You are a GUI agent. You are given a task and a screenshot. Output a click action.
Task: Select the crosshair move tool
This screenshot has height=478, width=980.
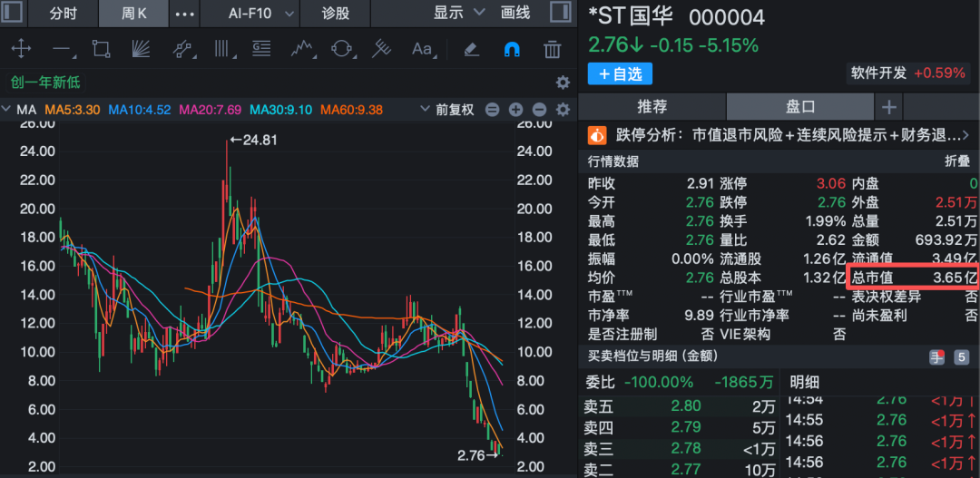click(x=20, y=49)
